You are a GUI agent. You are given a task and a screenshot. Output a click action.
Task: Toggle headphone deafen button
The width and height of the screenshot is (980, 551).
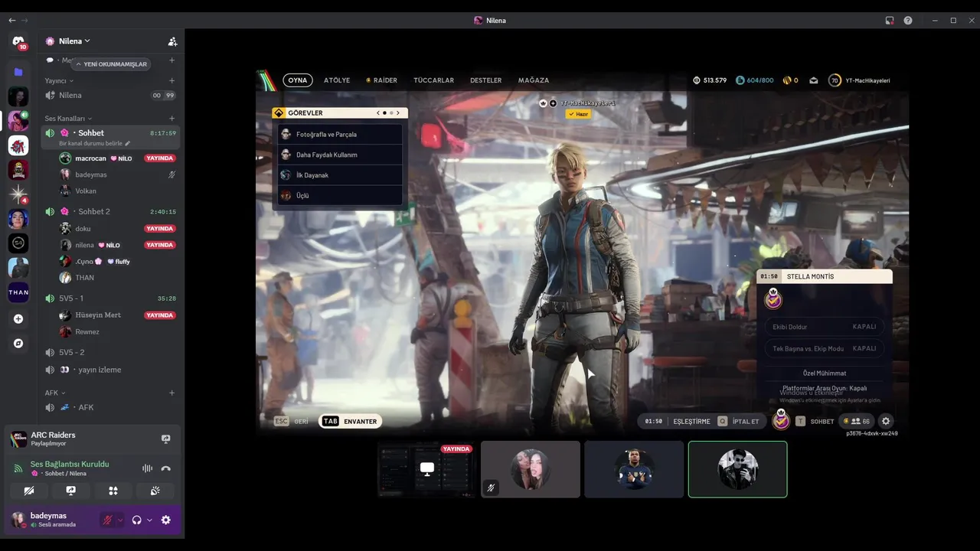click(136, 520)
